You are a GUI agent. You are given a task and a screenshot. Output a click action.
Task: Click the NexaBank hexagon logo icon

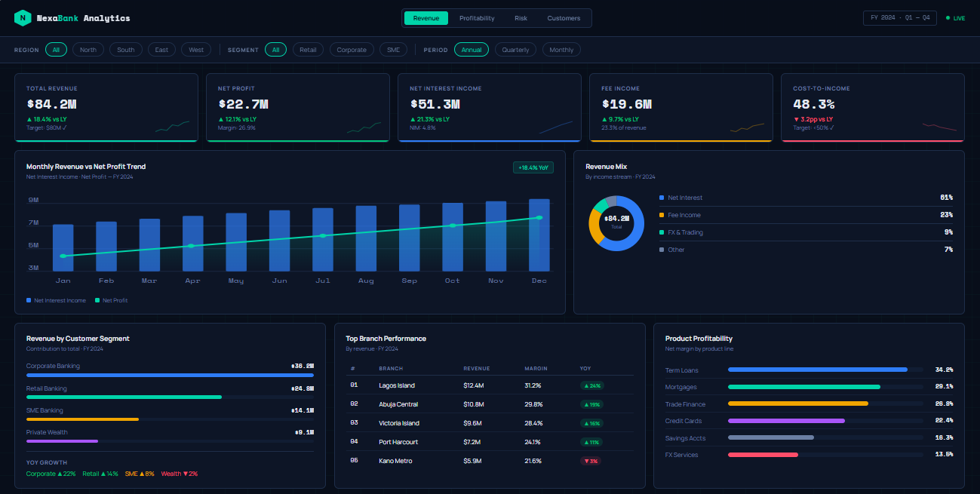23,18
